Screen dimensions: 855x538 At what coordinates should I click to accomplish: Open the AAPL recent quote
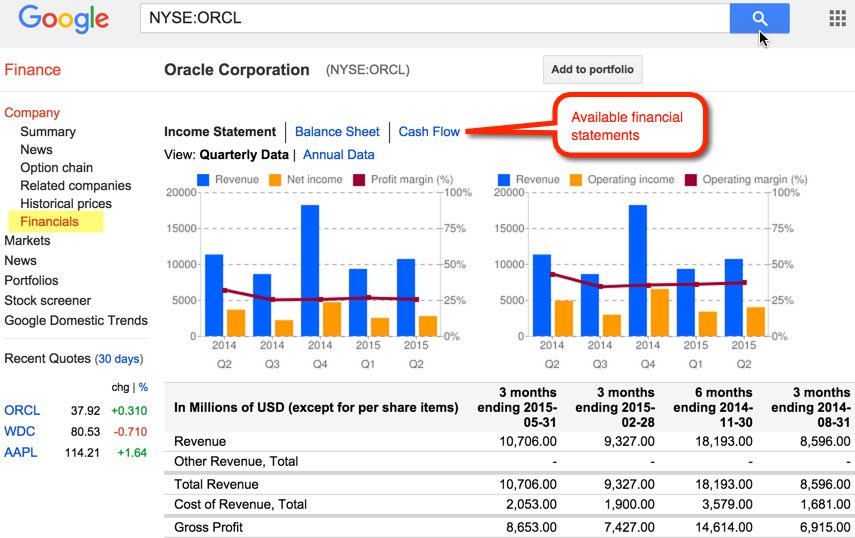[21, 452]
